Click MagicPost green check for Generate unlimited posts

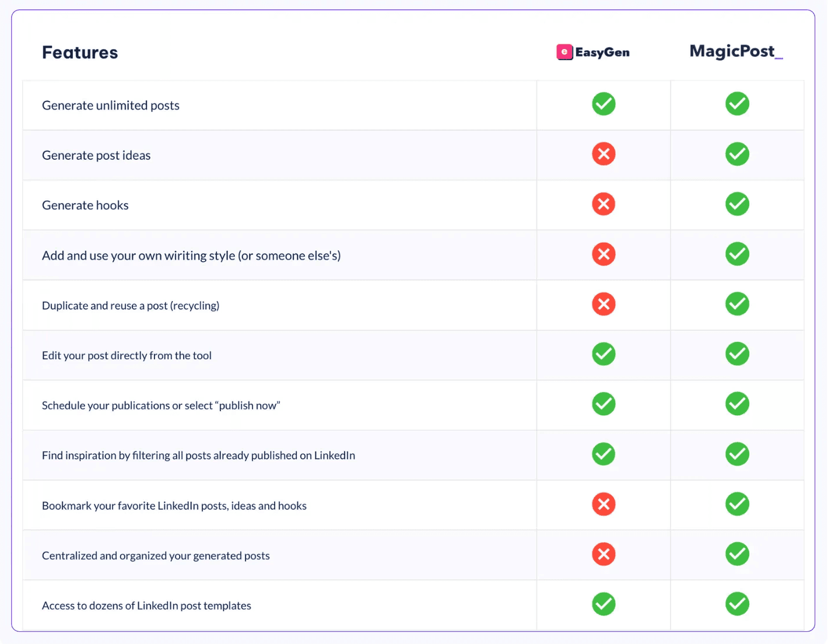[x=737, y=104]
